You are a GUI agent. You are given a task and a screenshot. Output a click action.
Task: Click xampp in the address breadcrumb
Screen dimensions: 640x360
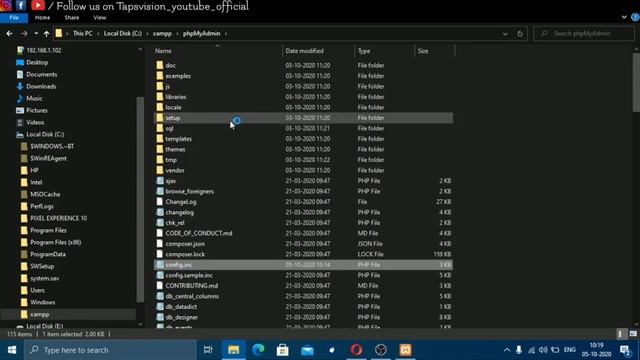[x=162, y=33]
